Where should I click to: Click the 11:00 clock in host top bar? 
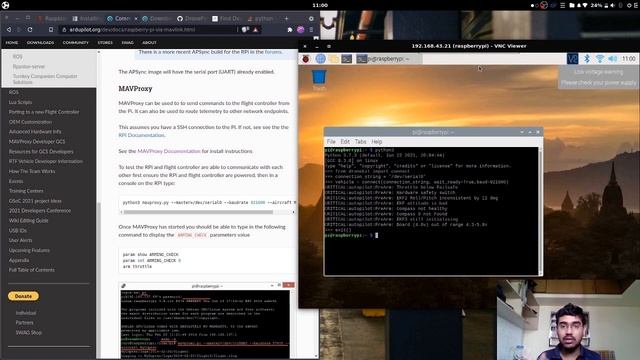point(320,5)
